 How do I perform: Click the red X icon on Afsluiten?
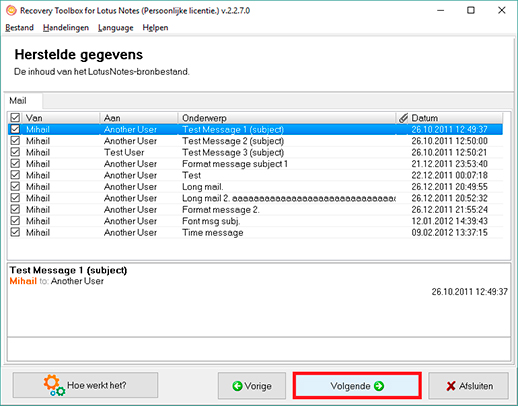(x=451, y=386)
